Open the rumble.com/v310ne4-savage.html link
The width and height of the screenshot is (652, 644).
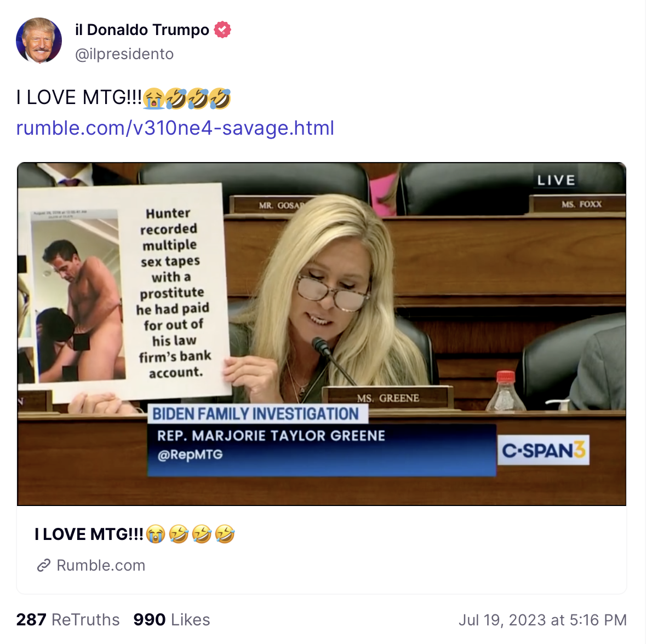(x=175, y=128)
